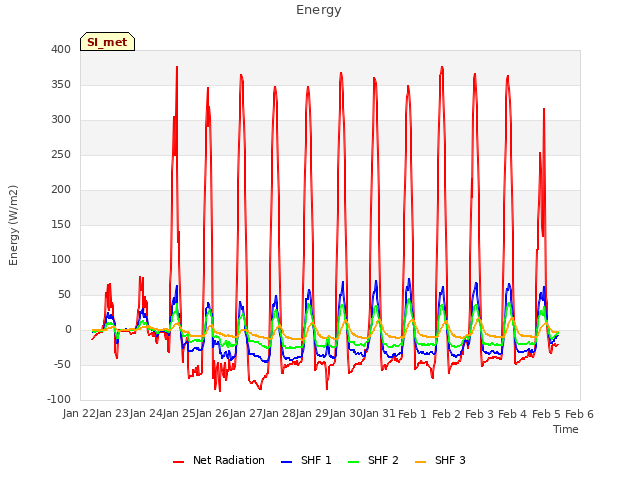The width and height of the screenshot is (640, 480).
Task: Click the green SHF 2 legend swatch
Action: (x=353, y=462)
